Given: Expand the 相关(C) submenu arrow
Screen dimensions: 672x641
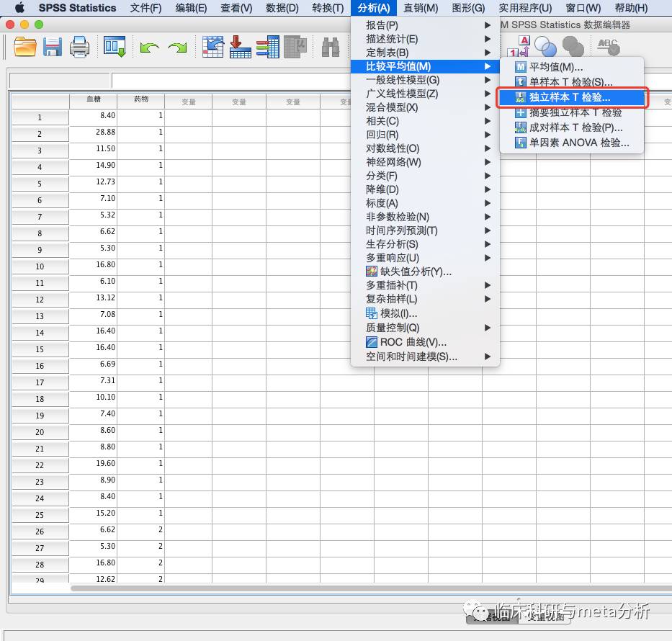Looking at the screenshot, I should [488, 121].
